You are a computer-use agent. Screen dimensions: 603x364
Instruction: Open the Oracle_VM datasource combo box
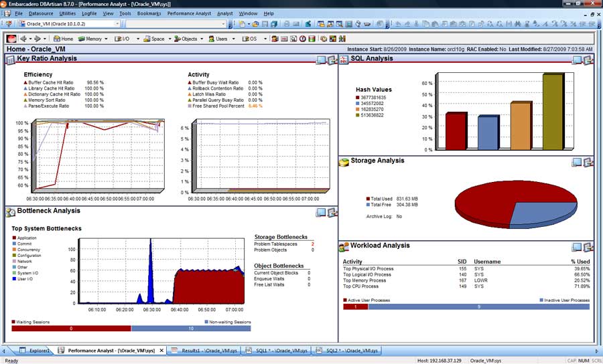click(x=69, y=24)
